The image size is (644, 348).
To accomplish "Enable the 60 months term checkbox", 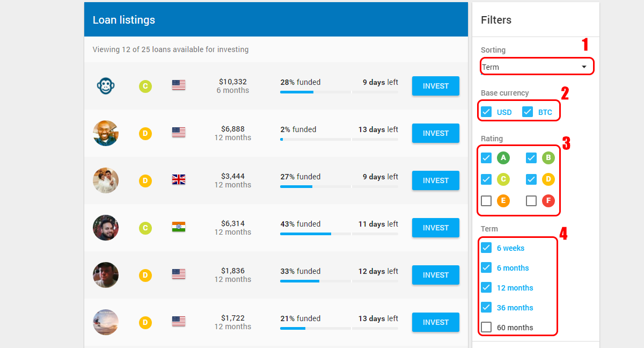I will pos(486,327).
